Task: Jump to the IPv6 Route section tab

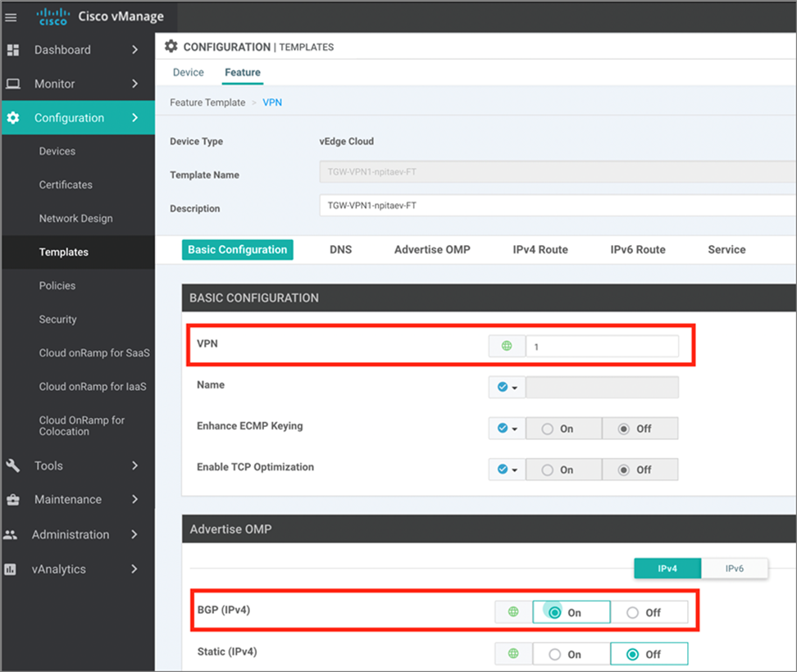Action: (x=637, y=249)
